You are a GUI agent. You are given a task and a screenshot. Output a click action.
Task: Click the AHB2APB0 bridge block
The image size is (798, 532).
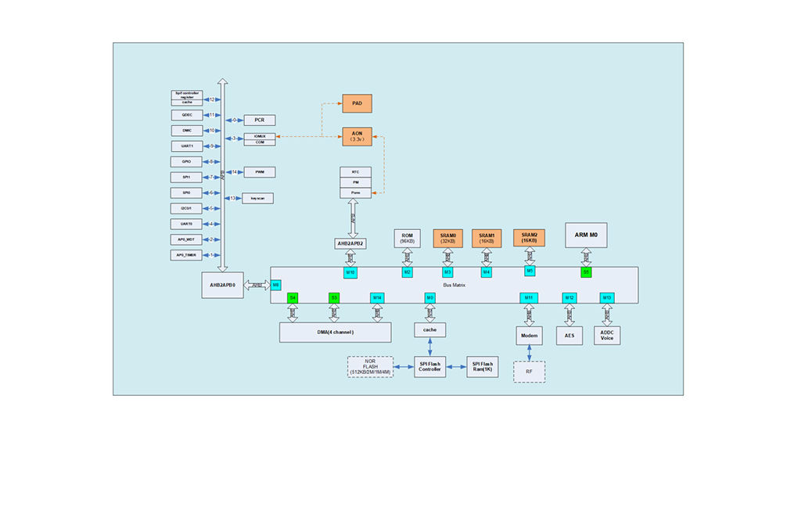(x=222, y=285)
